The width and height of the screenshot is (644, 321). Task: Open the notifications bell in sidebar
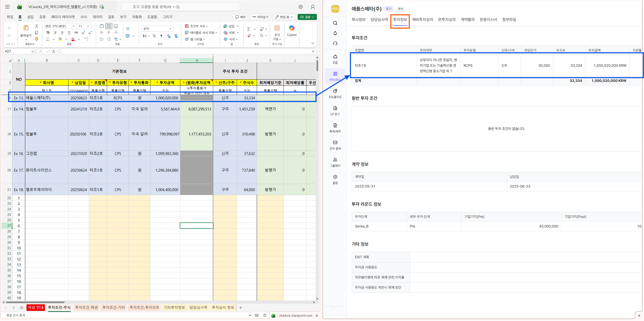[x=335, y=33]
